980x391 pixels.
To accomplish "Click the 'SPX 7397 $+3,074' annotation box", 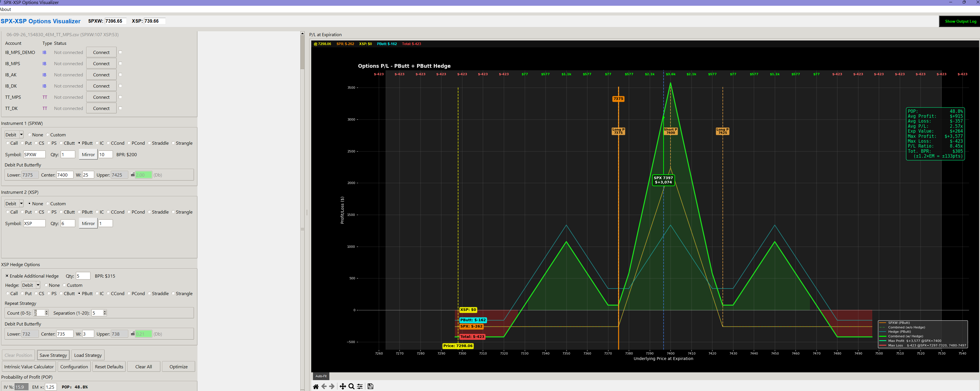I will [663, 180].
